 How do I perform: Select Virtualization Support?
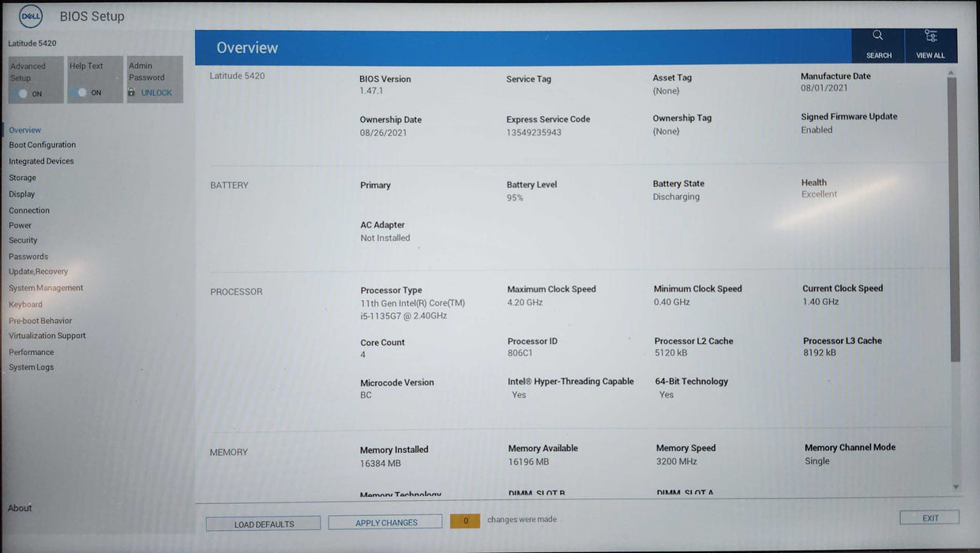[47, 335]
